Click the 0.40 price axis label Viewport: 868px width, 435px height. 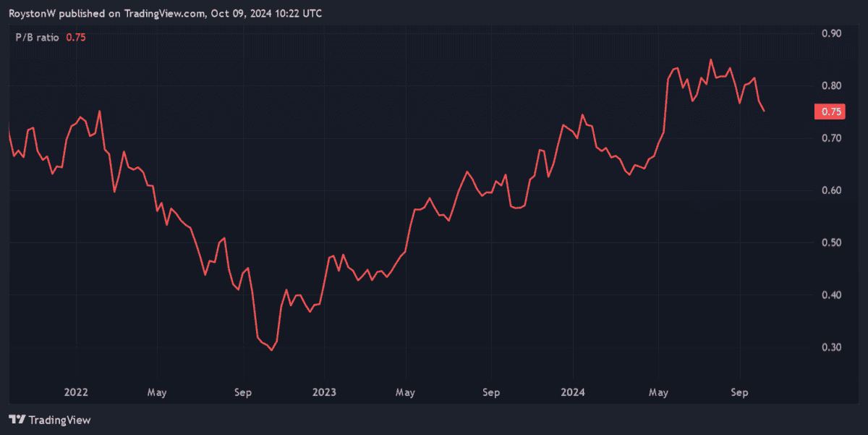coord(831,295)
